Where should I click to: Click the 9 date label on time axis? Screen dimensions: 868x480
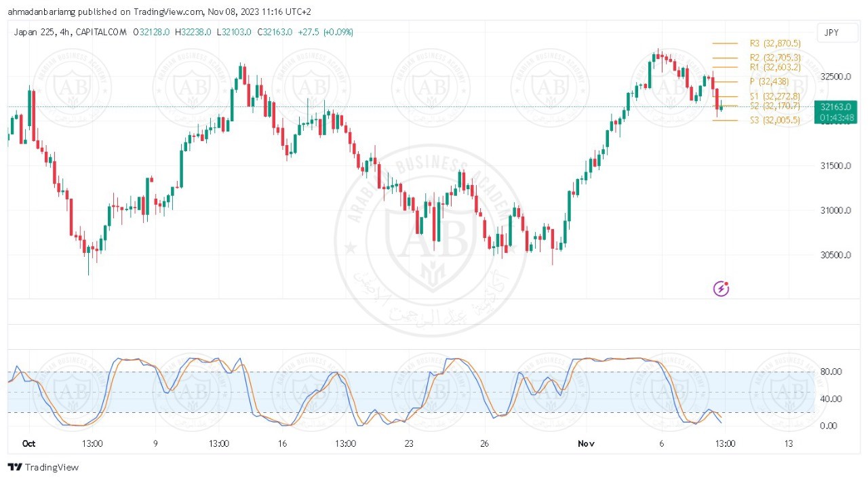[x=155, y=443]
